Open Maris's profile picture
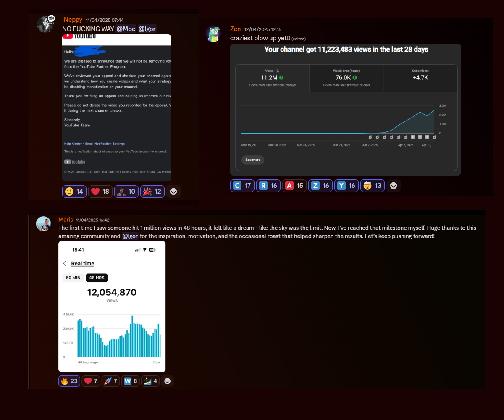 [44, 224]
